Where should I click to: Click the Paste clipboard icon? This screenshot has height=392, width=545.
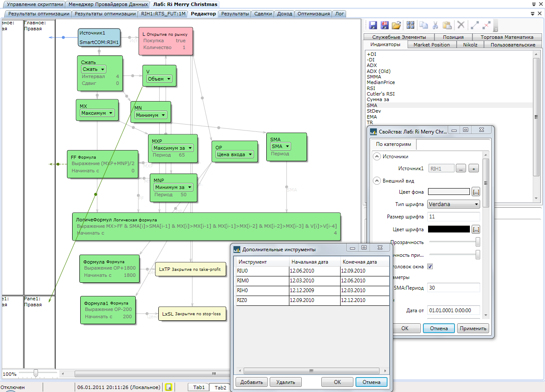[447, 25]
